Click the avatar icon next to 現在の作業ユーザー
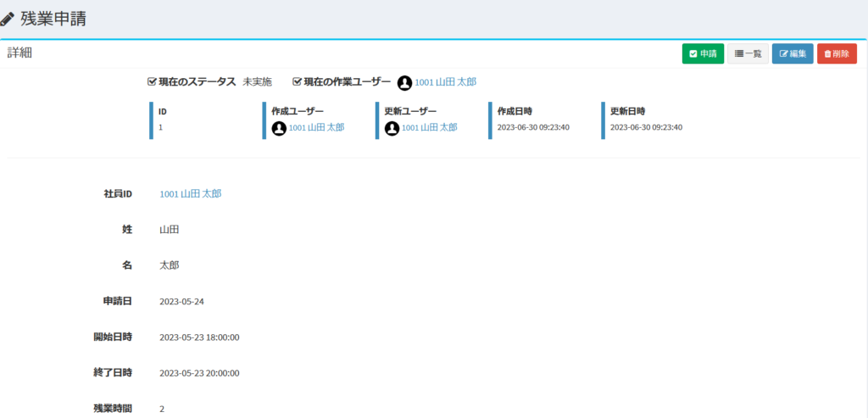868x418 pixels. (404, 83)
